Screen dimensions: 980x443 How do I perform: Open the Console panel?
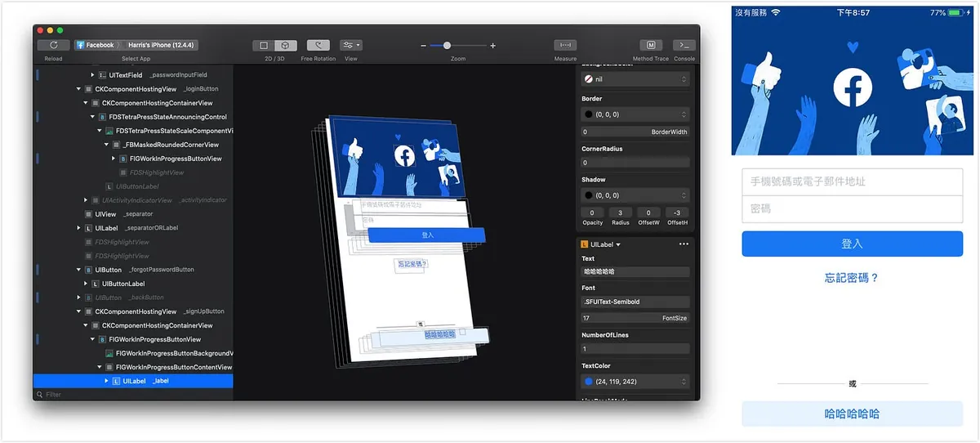684,46
